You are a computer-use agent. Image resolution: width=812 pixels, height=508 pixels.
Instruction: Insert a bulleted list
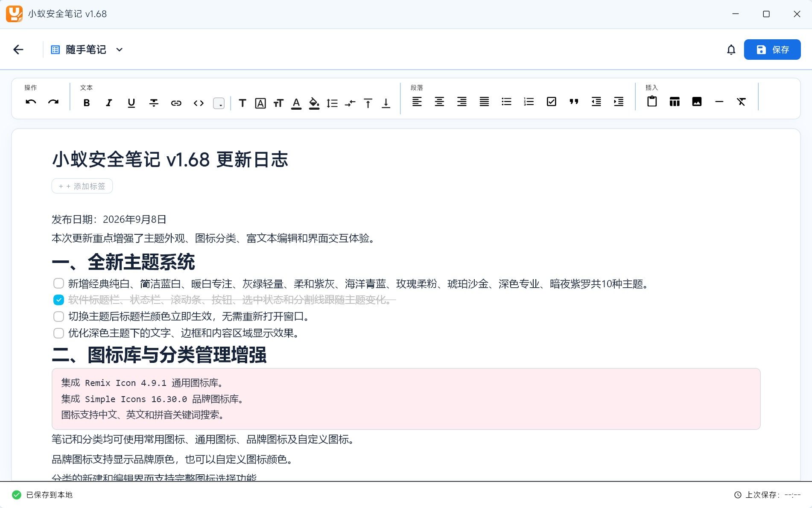click(x=507, y=102)
